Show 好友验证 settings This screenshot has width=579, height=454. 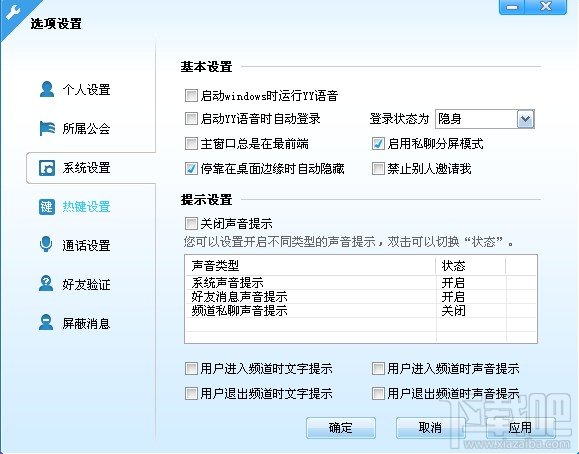tap(86, 284)
